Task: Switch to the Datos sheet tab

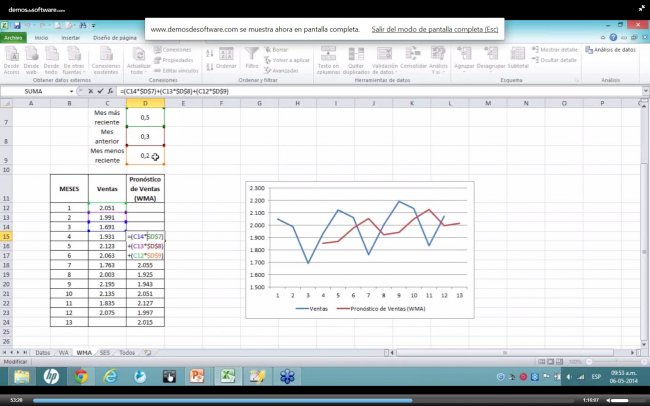Action: [42, 352]
